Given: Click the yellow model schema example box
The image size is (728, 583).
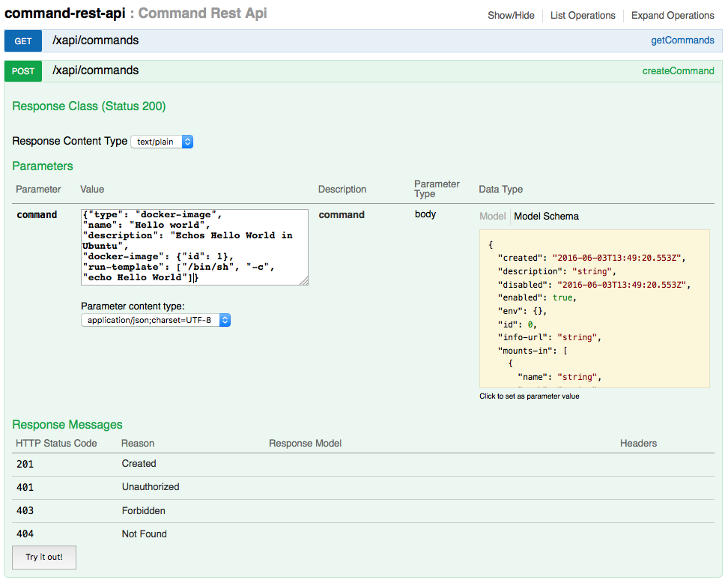Looking at the screenshot, I should (x=594, y=309).
